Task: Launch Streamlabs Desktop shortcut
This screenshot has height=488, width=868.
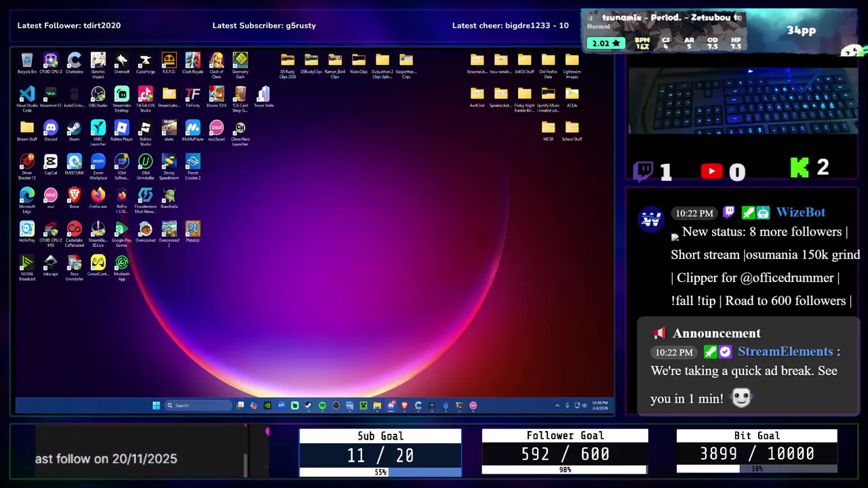Action: click(122, 98)
